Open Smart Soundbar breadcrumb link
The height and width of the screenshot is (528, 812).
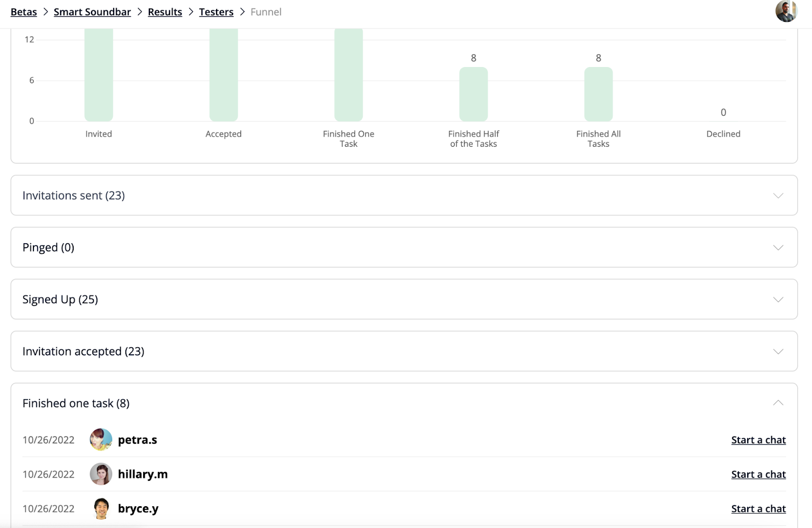tap(92, 12)
